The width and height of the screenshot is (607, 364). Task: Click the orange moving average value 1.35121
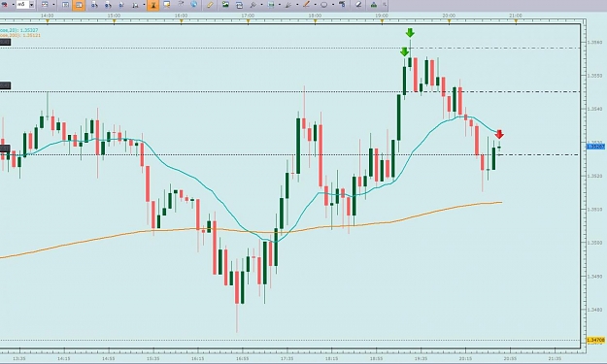[32, 35]
